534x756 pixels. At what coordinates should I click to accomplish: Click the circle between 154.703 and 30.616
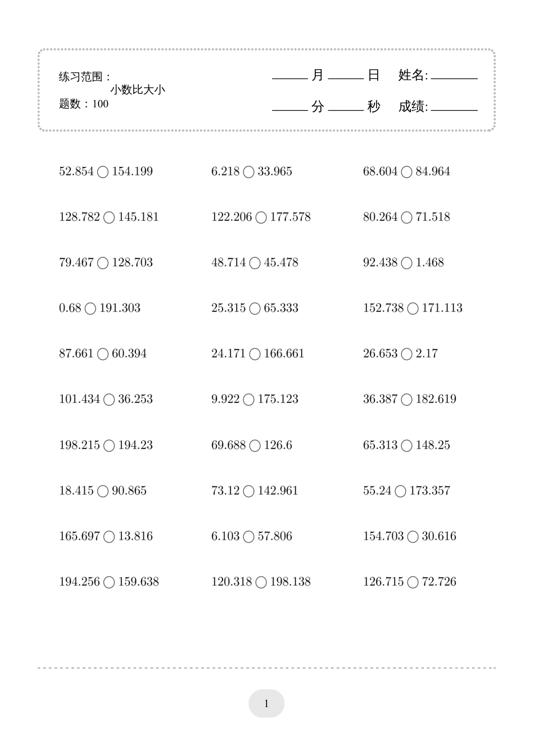click(413, 537)
